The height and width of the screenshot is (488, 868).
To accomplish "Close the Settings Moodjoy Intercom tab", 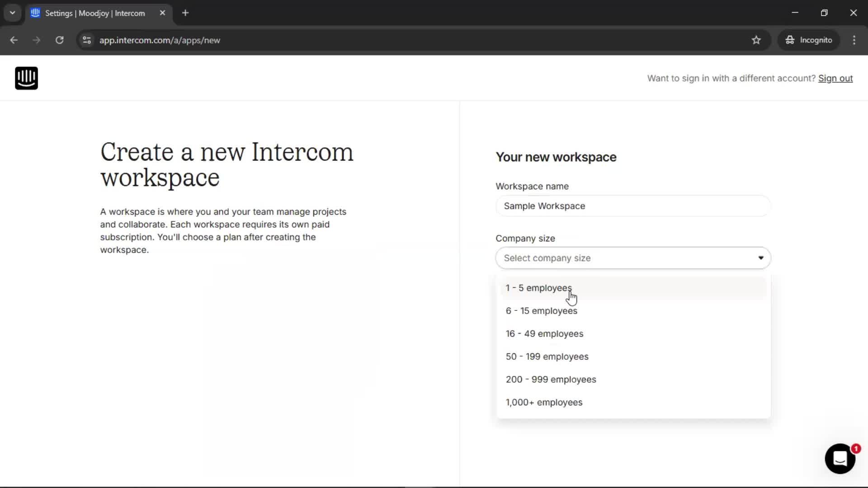I will click(162, 13).
